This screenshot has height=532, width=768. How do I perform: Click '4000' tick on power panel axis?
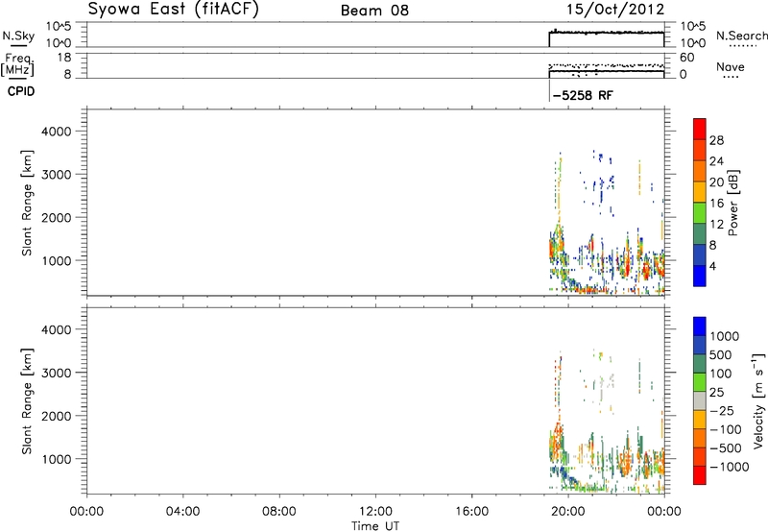pyautogui.click(x=57, y=132)
